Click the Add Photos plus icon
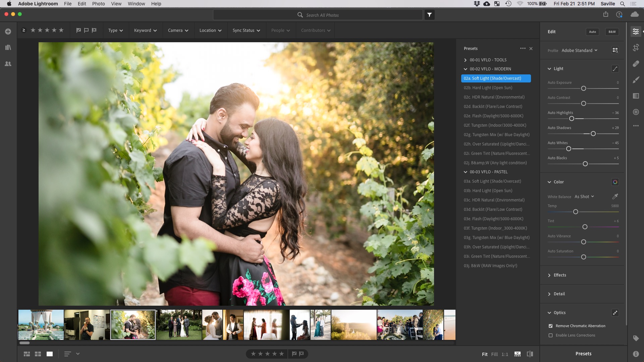The width and height of the screenshot is (644, 362). 8,31
